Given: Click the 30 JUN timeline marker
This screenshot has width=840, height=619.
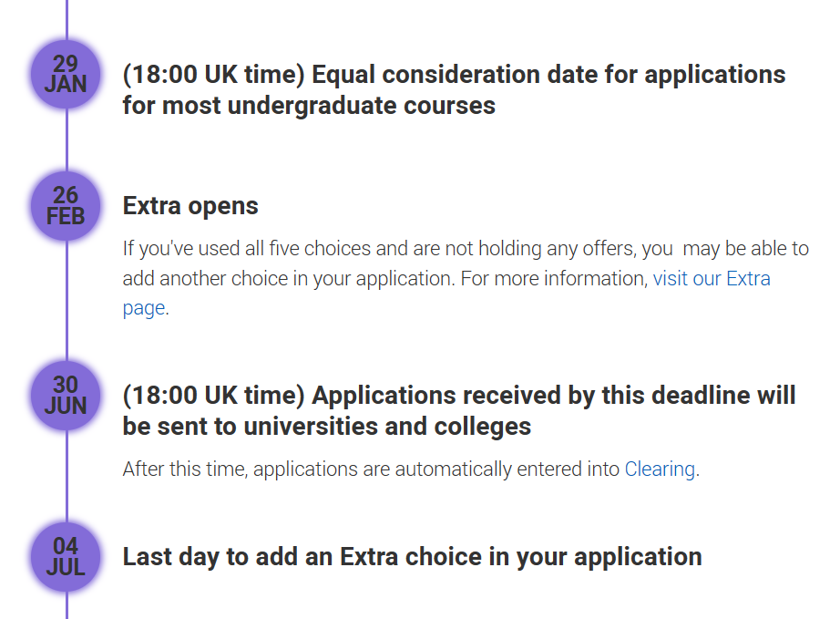Looking at the screenshot, I should tap(66, 396).
